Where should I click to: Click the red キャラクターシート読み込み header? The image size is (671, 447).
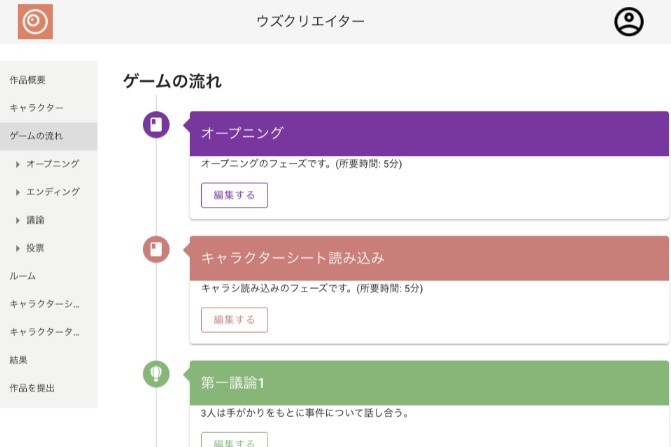428,258
